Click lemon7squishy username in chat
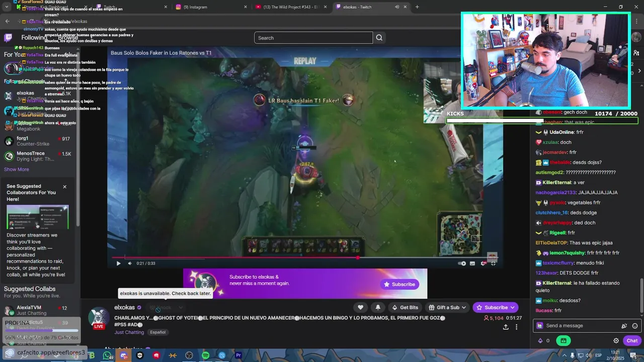Image resolution: width=644 pixels, height=362 pixels. tap(567, 253)
